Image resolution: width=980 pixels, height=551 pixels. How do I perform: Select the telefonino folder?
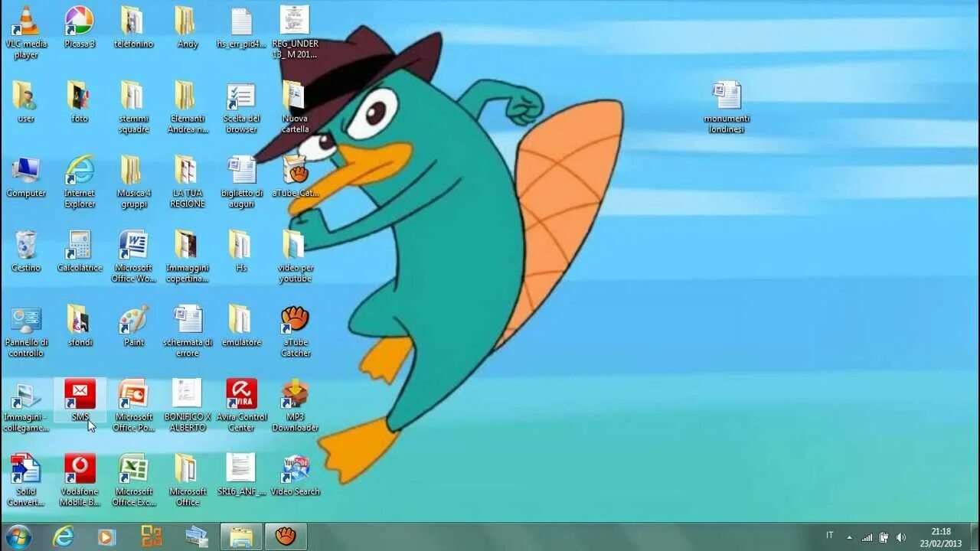133,27
